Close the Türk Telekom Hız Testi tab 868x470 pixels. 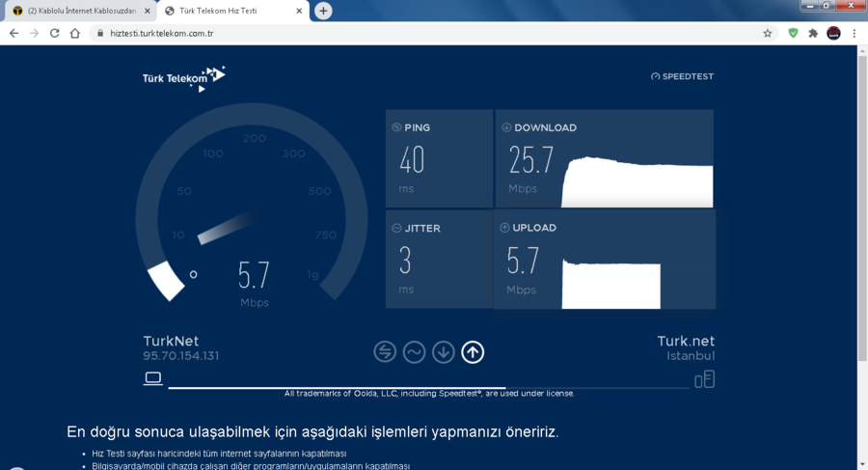click(x=299, y=11)
